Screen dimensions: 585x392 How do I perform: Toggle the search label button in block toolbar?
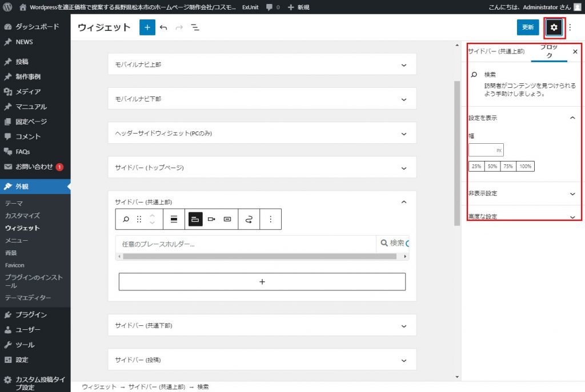point(195,219)
